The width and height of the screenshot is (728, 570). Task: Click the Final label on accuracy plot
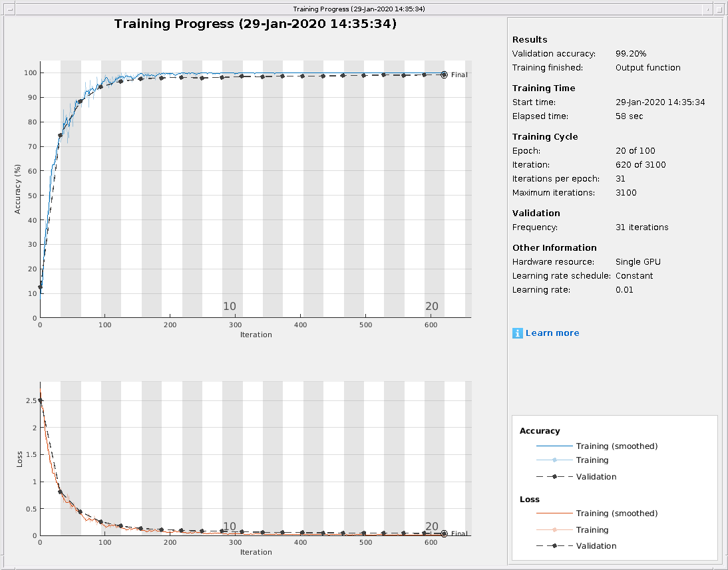pos(459,74)
